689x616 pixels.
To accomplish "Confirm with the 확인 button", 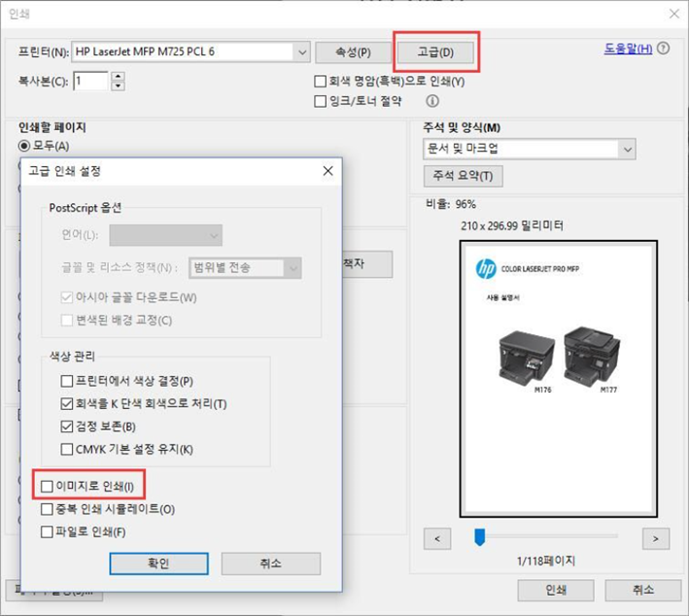I will pos(158,564).
